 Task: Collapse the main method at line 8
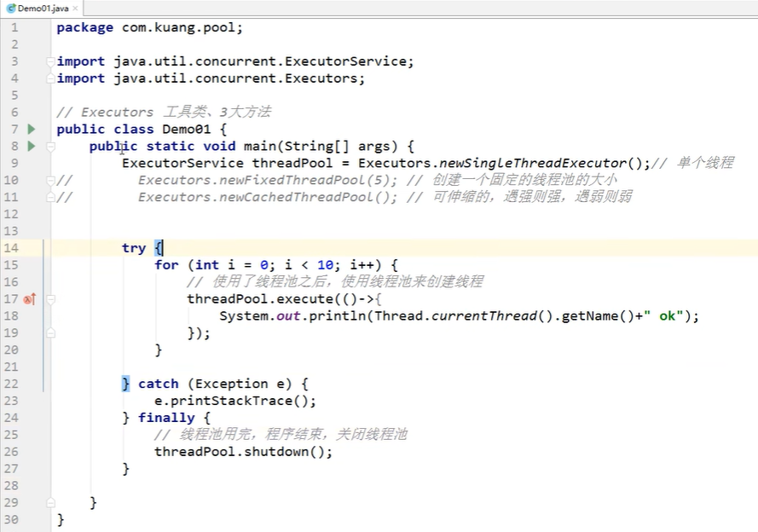coord(50,147)
